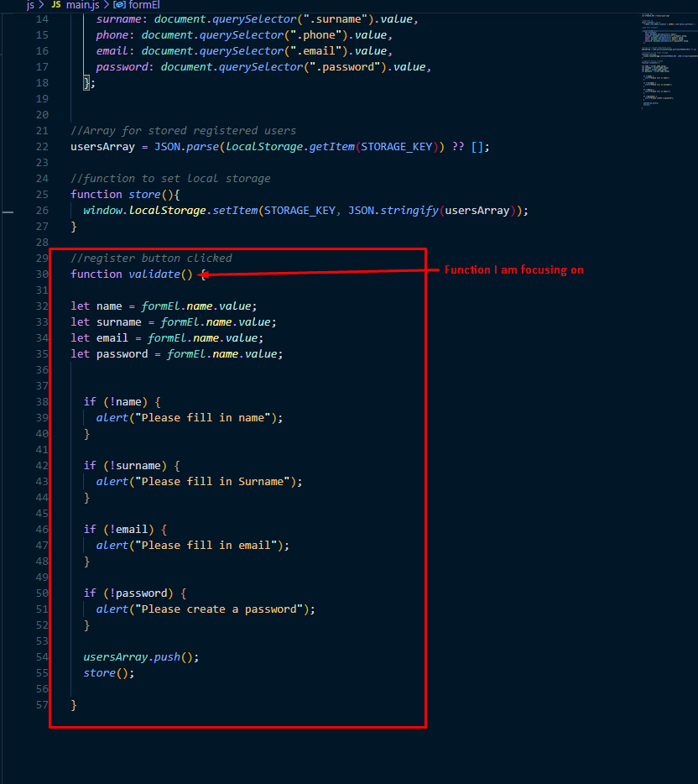Click the "//function to set local storage" comment
This screenshot has width=698, height=784.
[170, 179]
